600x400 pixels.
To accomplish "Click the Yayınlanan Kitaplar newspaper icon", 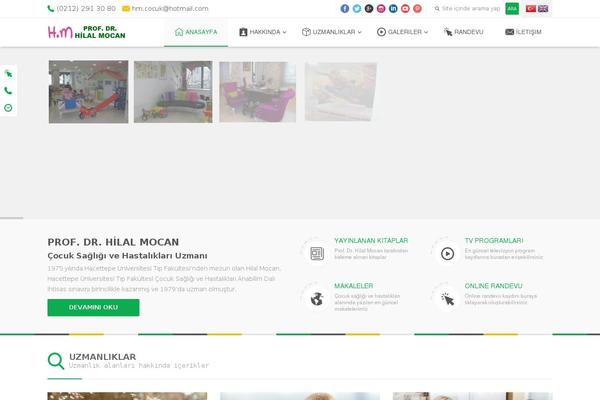I will (317, 253).
